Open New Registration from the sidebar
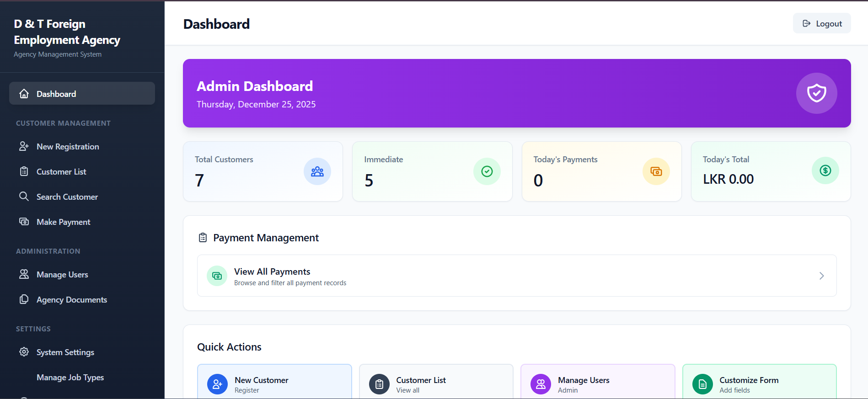This screenshot has height=399, width=868. pos(68,147)
